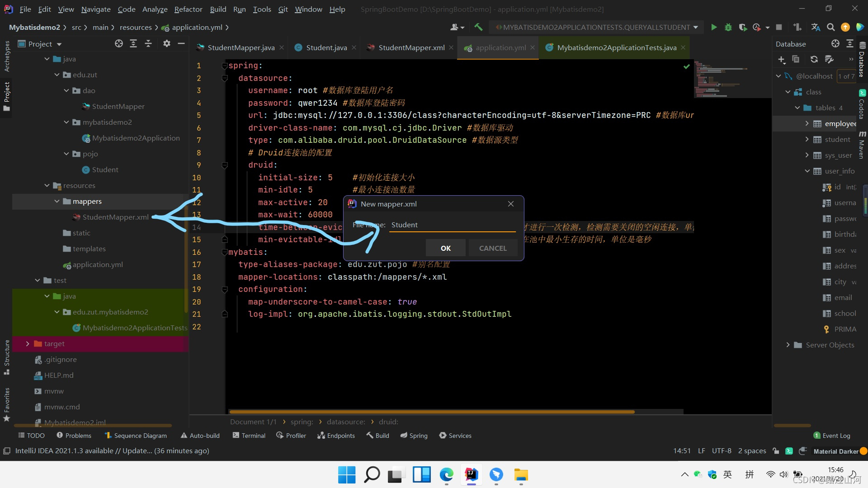Screen dimensions: 868x488
Task: Click the Search everywhere magnifier icon
Action: tap(830, 28)
